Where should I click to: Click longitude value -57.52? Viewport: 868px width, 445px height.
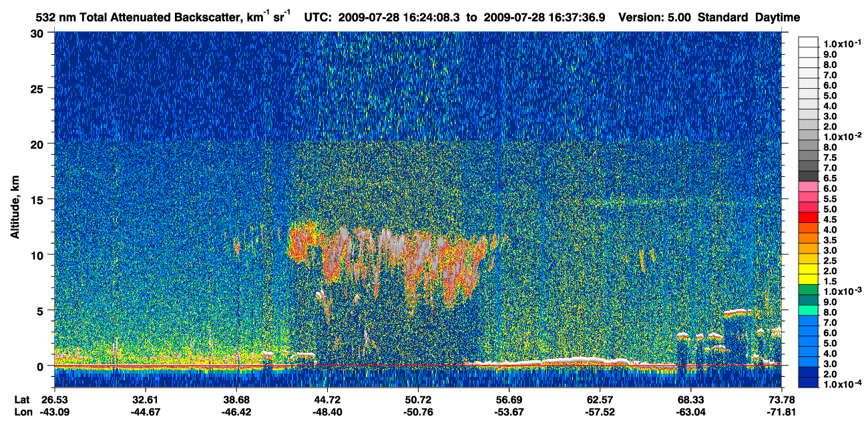click(599, 412)
